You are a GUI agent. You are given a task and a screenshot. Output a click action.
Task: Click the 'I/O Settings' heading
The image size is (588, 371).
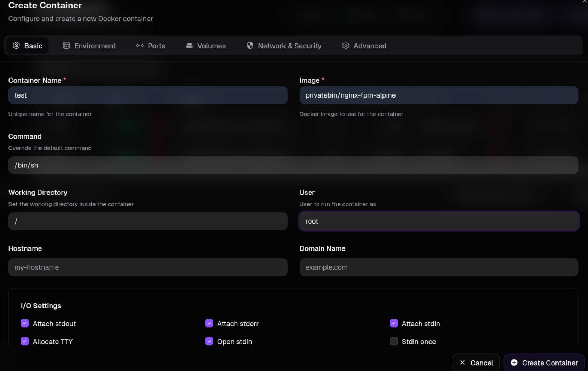[41, 306]
